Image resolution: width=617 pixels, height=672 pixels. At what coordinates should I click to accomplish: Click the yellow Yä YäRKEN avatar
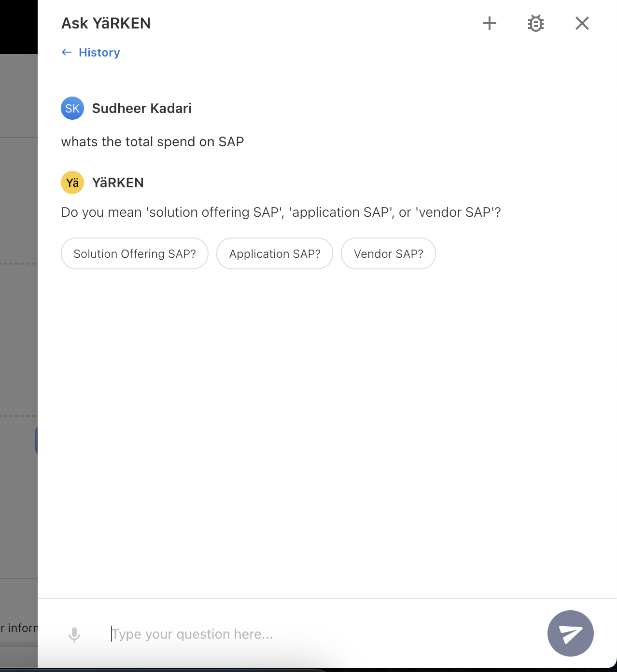[x=72, y=182]
